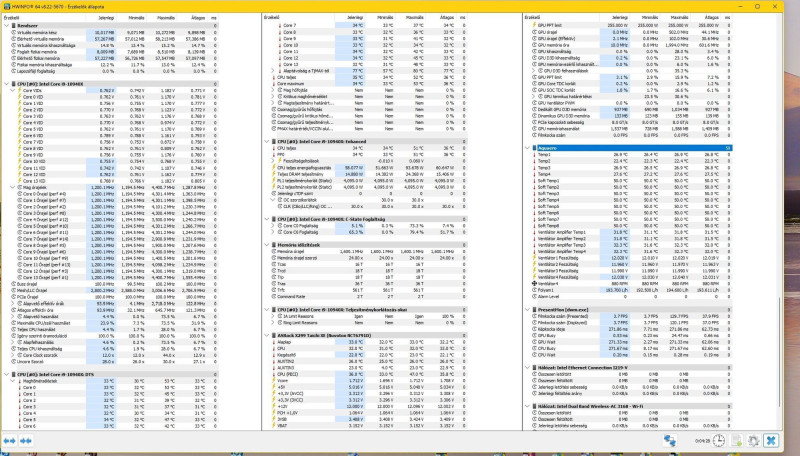The height and width of the screenshot is (456, 800).
Task: Collapse the Memória időzítések group
Action: point(267,245)
